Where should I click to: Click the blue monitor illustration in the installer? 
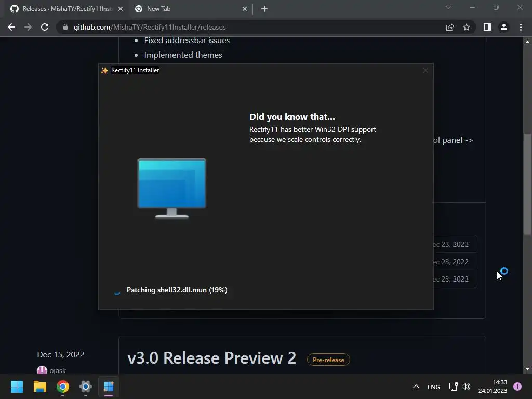pyautogui.click(x=171, y=188)
